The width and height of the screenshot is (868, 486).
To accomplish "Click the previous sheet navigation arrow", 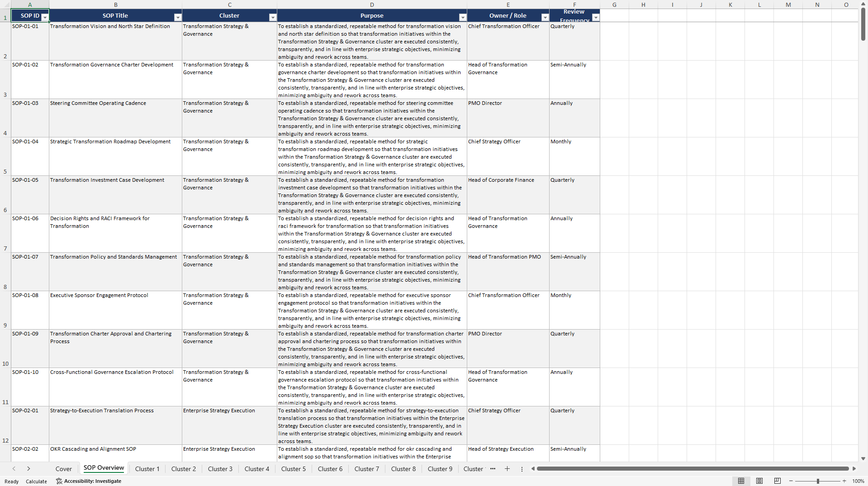I will 14,469.
